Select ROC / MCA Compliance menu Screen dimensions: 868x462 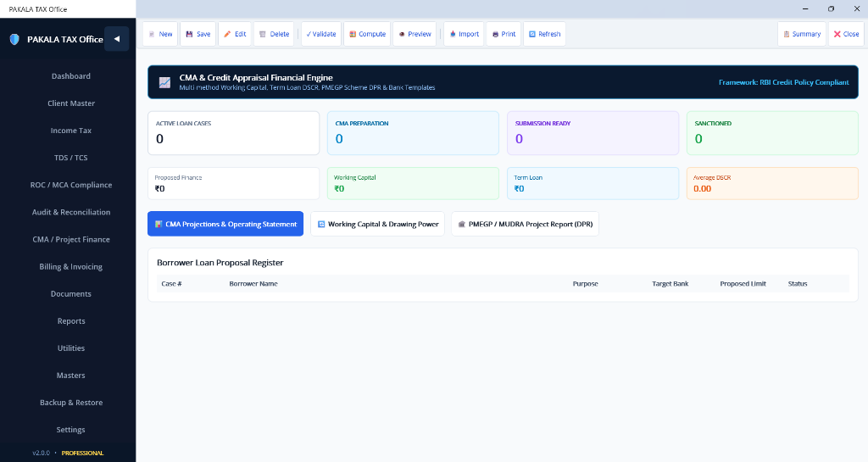click(71, 185)
